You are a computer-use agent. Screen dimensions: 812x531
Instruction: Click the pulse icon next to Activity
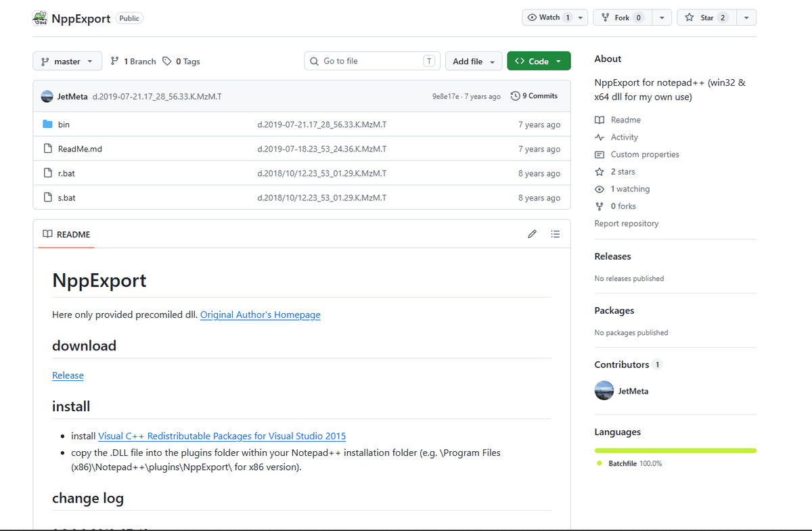(599, 137)
